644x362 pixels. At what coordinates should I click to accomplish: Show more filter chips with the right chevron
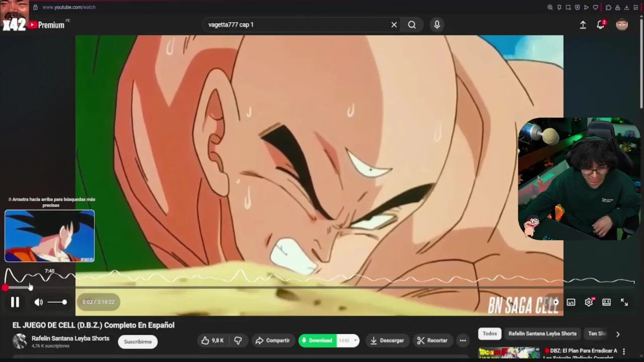(x=618, y=334)
